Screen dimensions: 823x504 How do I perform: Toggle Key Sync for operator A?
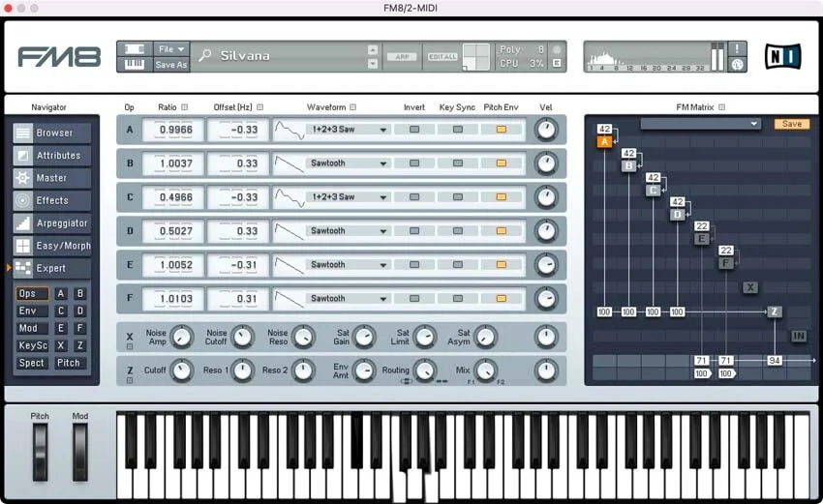458,129
